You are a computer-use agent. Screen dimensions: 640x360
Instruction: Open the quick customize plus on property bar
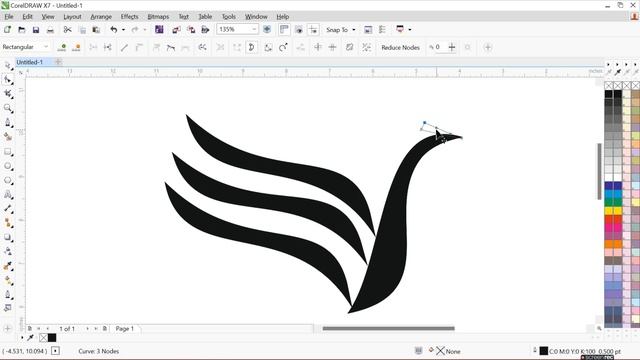488,47
